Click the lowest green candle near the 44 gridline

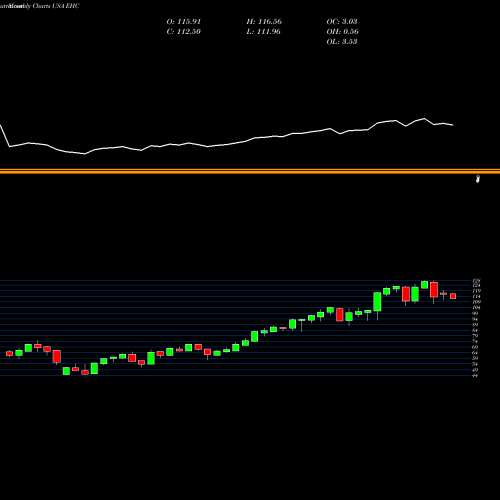pos(66,371)
